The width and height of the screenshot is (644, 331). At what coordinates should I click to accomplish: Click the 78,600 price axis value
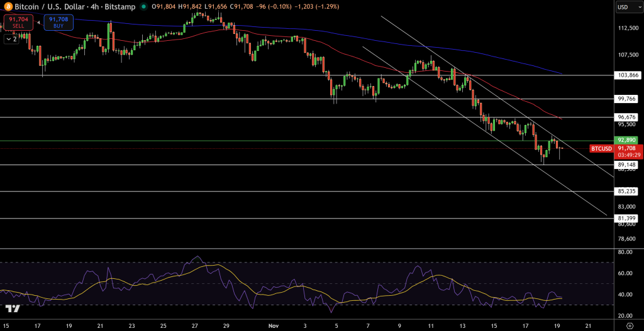tap(628, 239)
